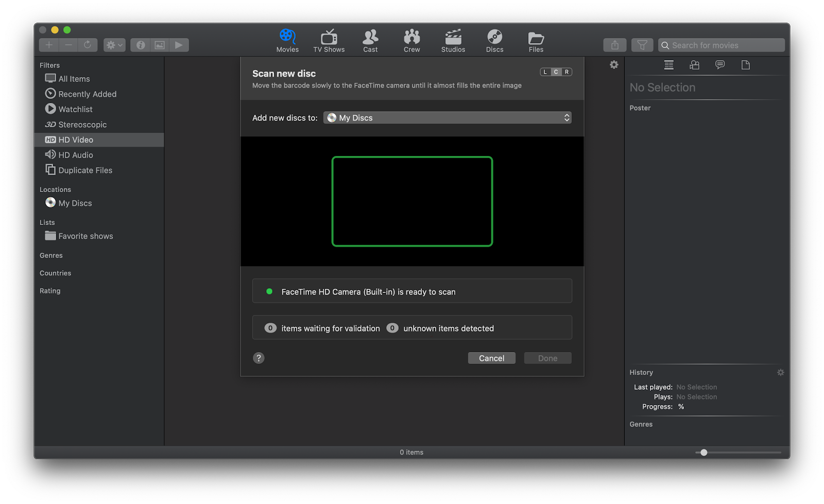Image resolution: width=824 pixels, height=504 pixels.
Task: Click the help question mark button
Action: [x=259, y=358]
